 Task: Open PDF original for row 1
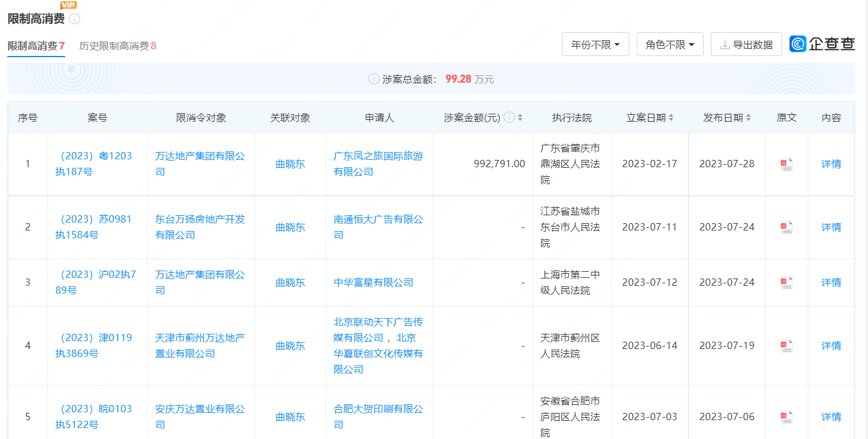tap(786, 164)
